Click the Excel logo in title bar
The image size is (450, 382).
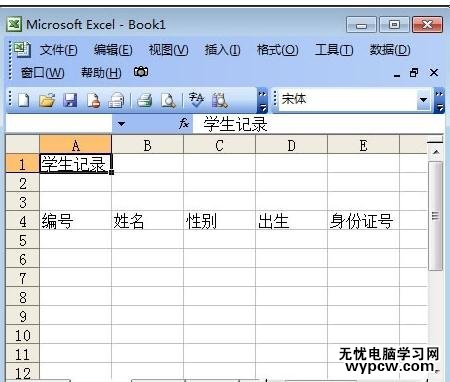[x=14, y=24]
